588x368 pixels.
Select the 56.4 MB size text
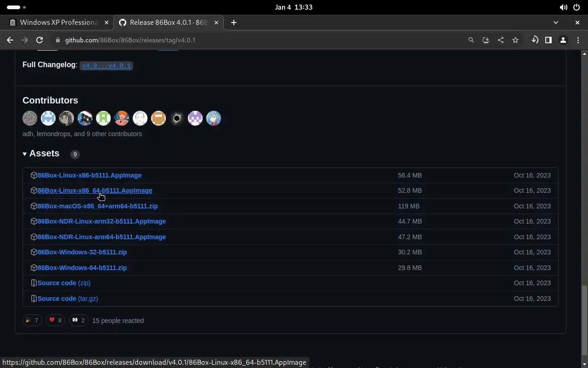click(410, 175)
